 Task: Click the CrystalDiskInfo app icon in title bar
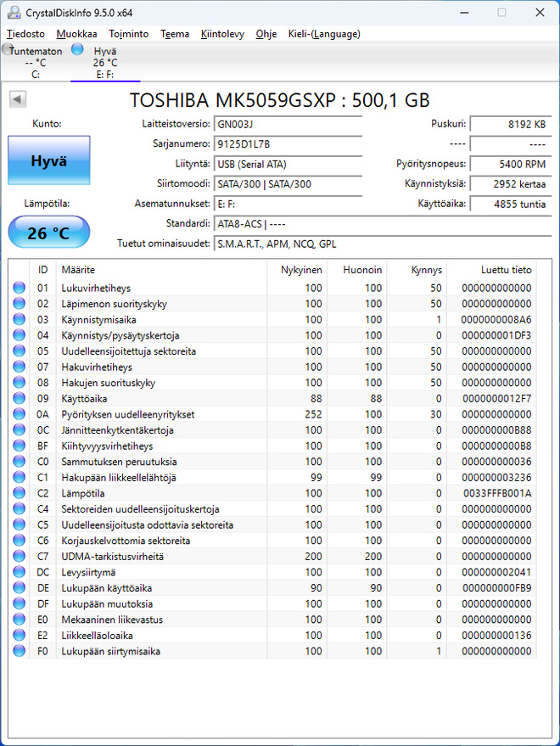click(x=14, y=13)
